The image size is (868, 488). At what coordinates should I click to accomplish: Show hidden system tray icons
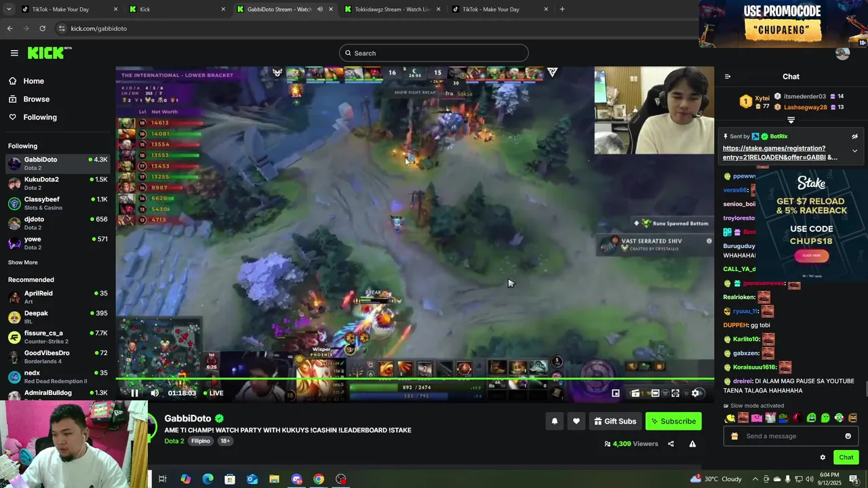[x=755, y=479]
